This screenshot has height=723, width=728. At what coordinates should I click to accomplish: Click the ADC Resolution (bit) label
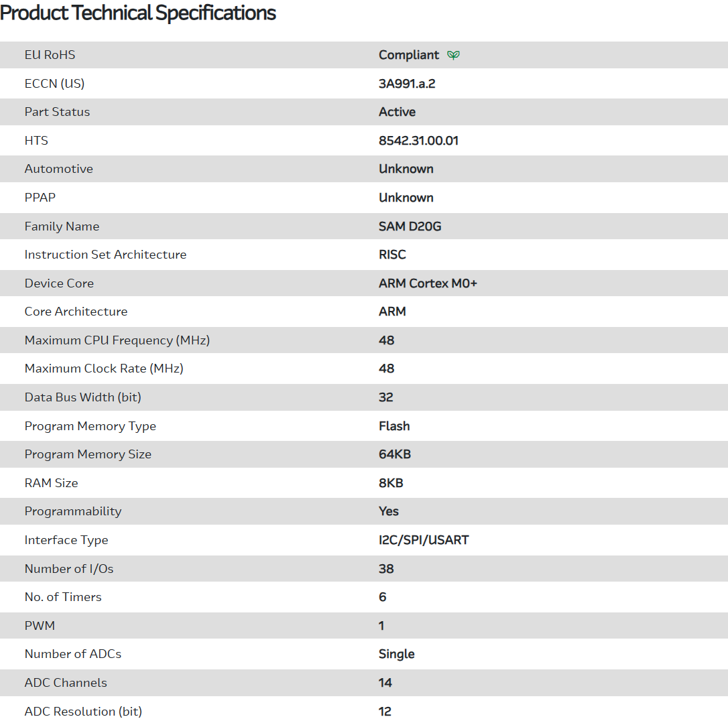tap(83, 712)
